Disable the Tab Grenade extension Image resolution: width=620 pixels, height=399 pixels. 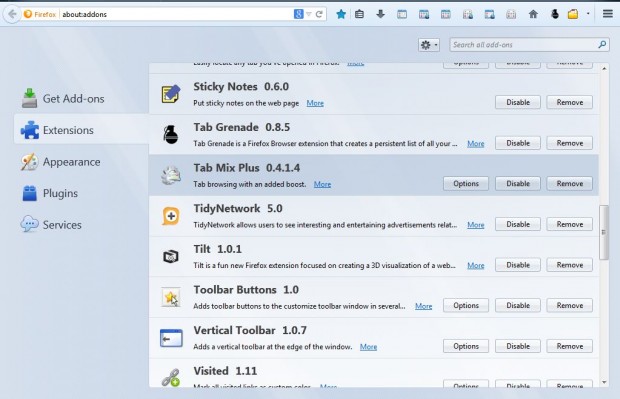coord(518,143)
